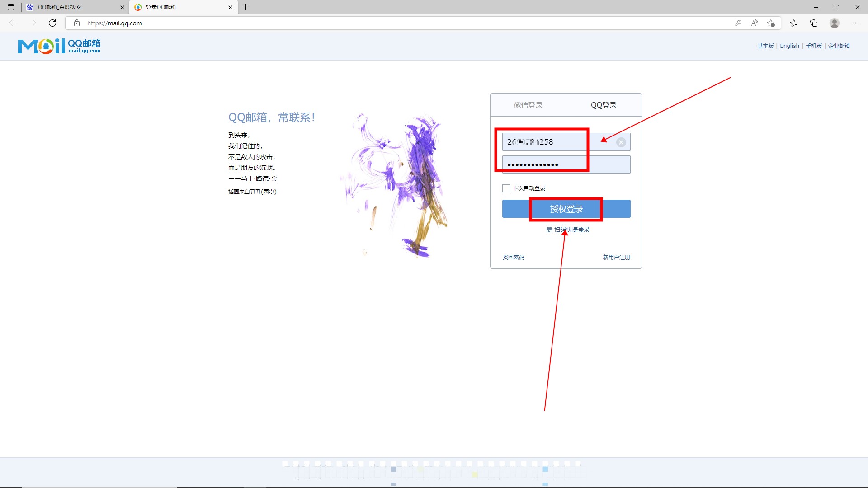Click the 授权登录 button
Image resolution: width=868 pixels, height=488 pixels.
pos(566,209)
